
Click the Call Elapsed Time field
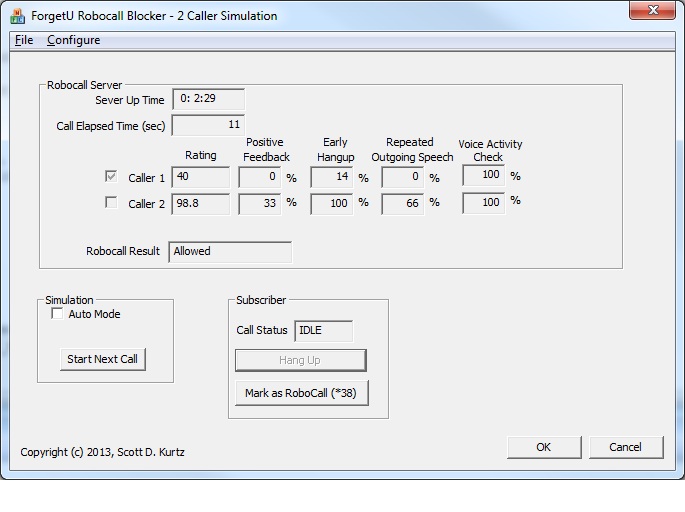pyautogui.click(x=208, y=125)
